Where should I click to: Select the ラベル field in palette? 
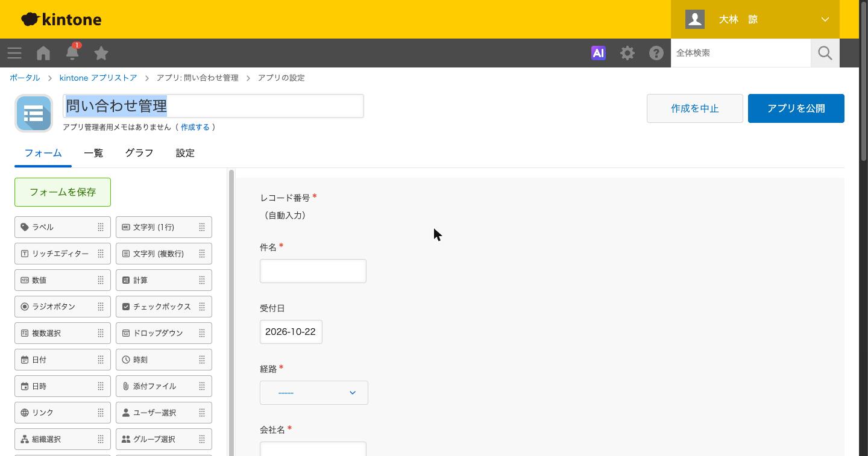tap(63, 227)
